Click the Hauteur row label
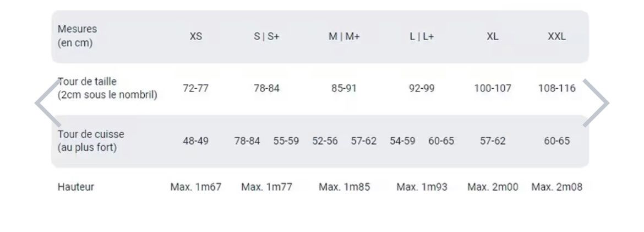644x232 pixels. click(x=75, y=187)
